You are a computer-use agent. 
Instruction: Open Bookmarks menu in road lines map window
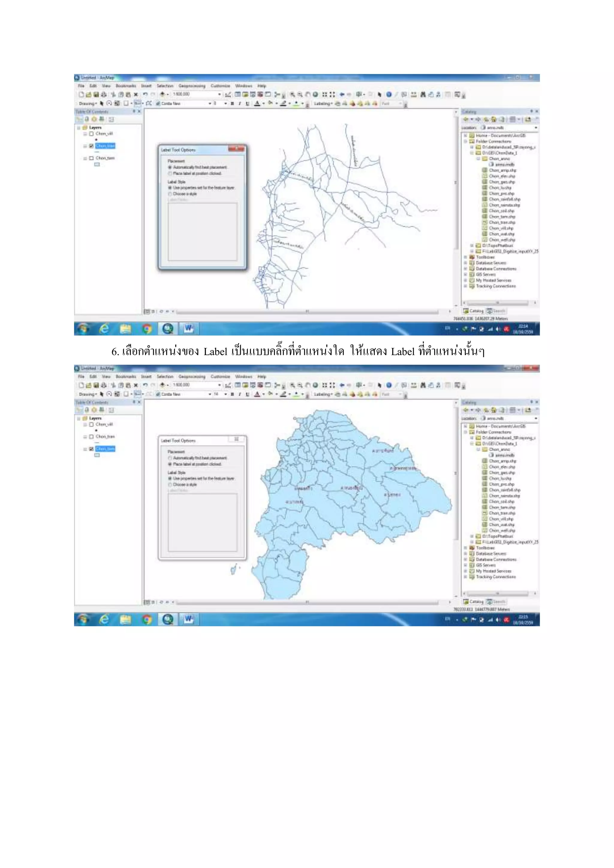[126, 86]
